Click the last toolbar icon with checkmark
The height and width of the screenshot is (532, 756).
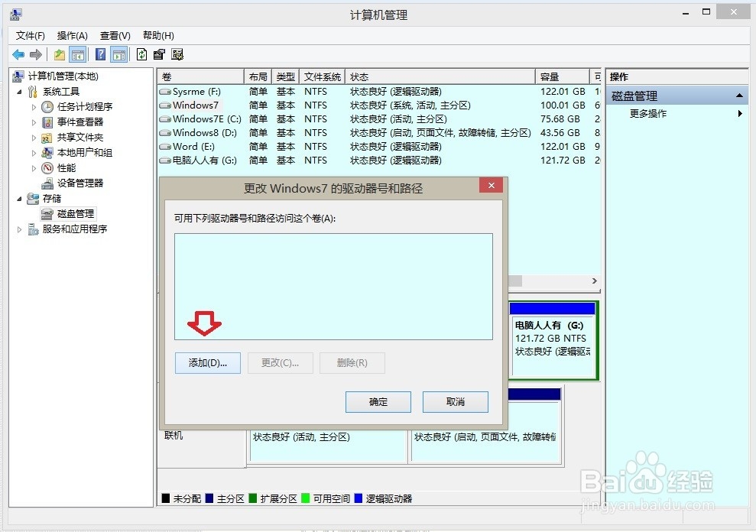click(177, 54)
